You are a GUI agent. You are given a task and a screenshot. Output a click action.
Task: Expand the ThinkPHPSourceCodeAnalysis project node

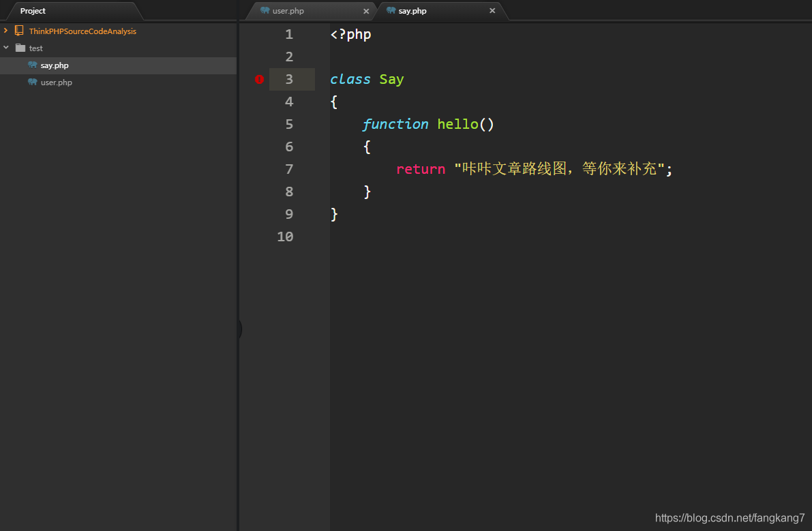click(6, 31)
